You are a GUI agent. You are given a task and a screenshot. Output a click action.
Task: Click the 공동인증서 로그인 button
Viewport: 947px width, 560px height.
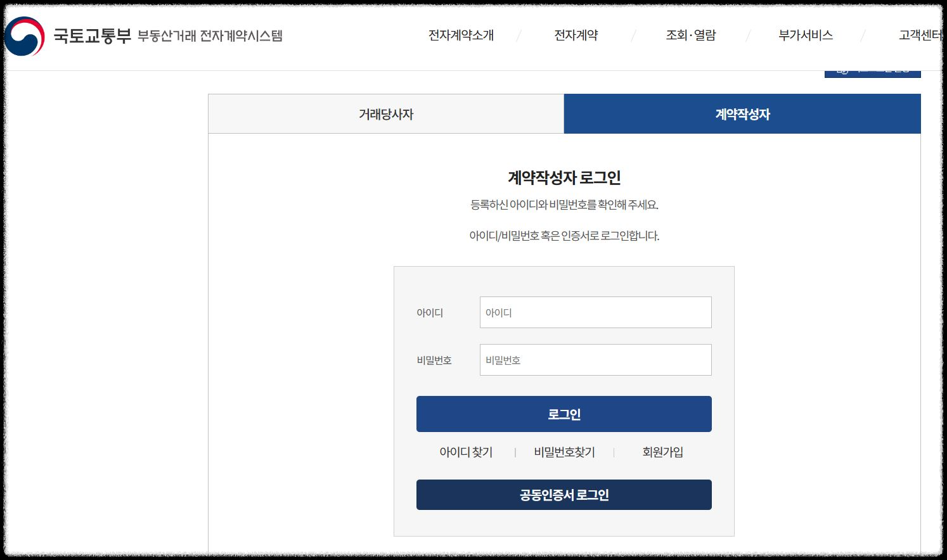tap(564, 495)
